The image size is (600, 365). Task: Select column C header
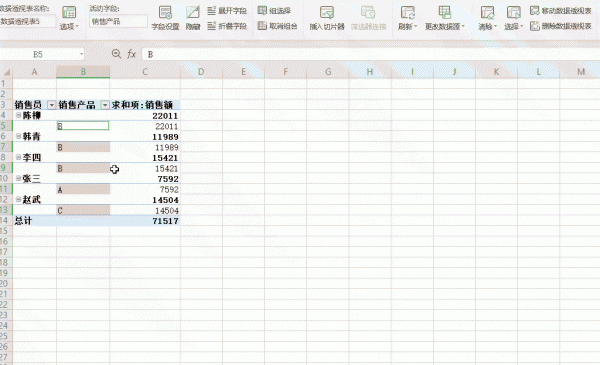coord(145,72)
